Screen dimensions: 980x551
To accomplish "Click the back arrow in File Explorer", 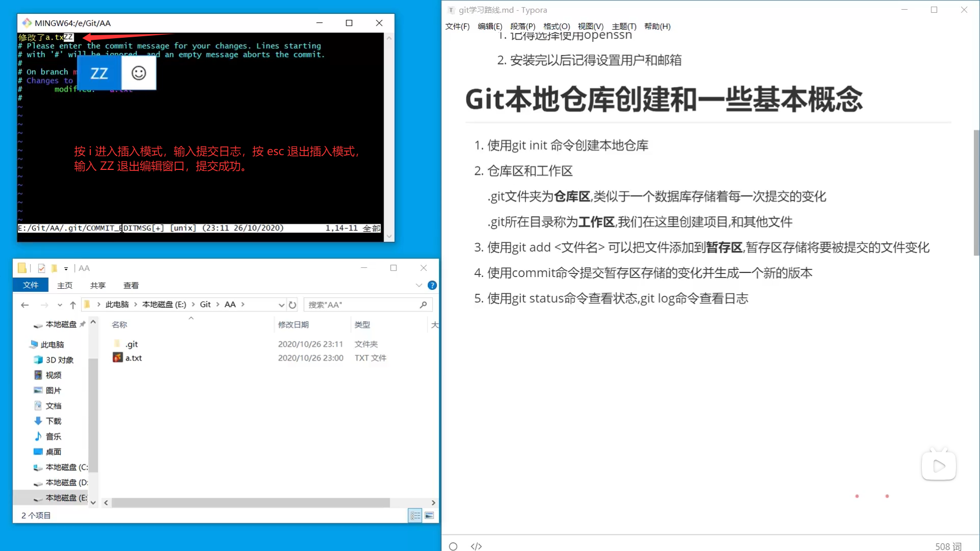I will coord(24,304).
